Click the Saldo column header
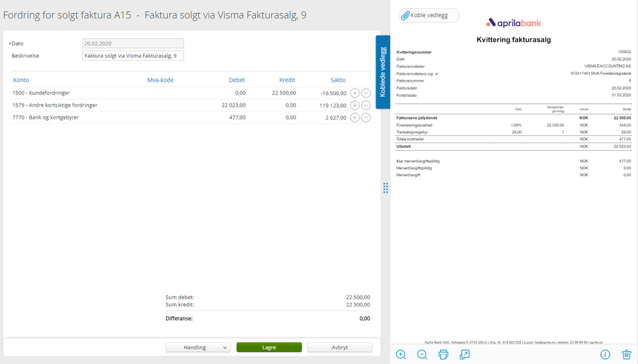The height and width of the screenshot is (364, 638). tap(338, 80)
